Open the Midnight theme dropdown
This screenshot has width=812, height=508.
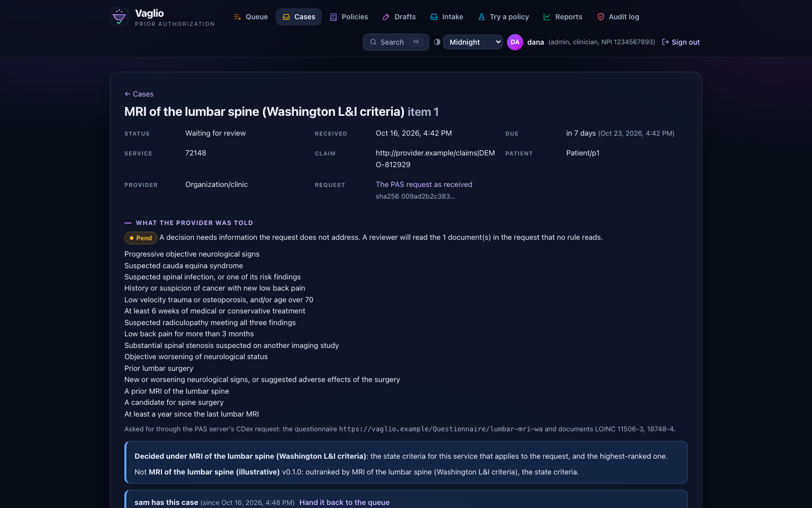(x=473, y=42)
